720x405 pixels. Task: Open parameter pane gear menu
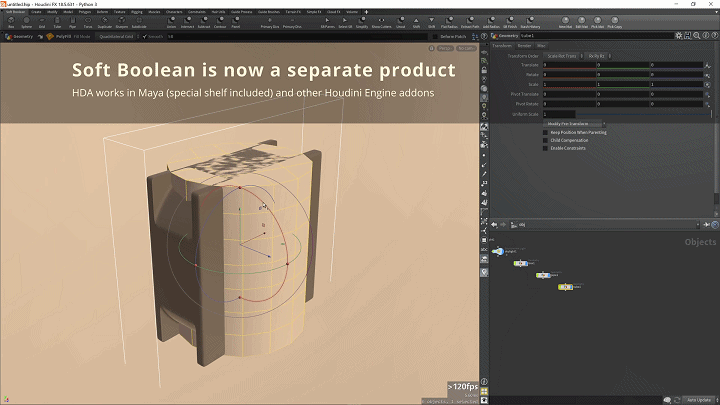coord(679,35)
